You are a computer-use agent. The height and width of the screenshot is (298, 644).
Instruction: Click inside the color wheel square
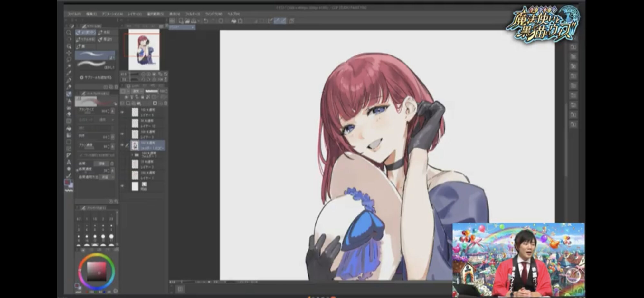[97, 271]
